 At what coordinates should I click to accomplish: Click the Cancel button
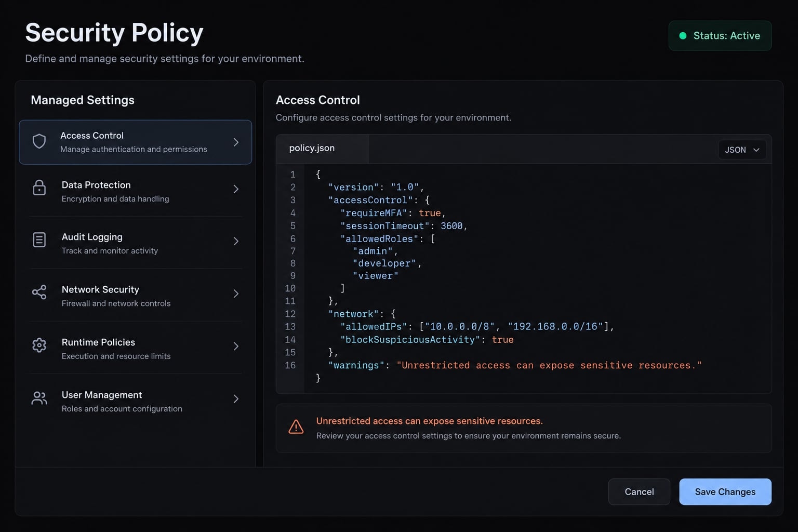639,491
